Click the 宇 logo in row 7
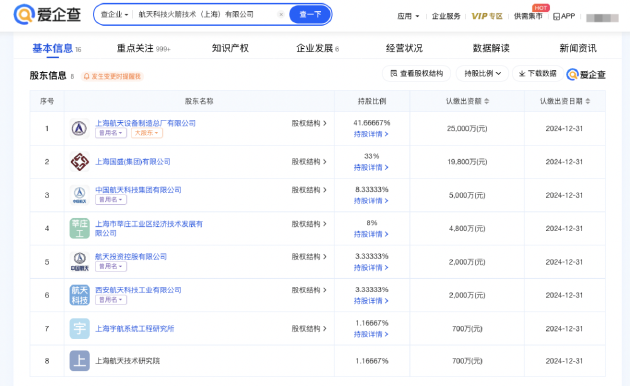Image resolution: width=630 pixels, height=386 pixels. tap(80, 329)
